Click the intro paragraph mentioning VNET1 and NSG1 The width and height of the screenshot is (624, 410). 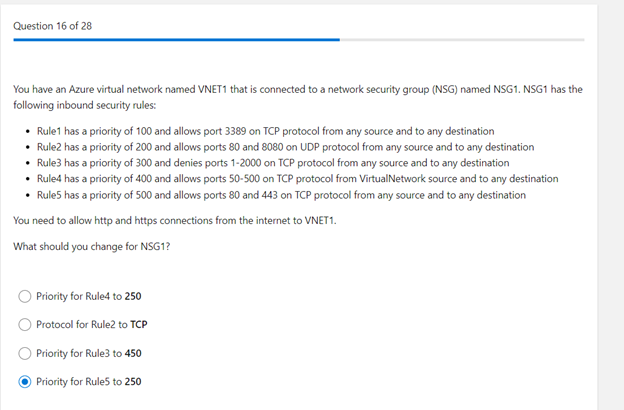pos(298,97)
